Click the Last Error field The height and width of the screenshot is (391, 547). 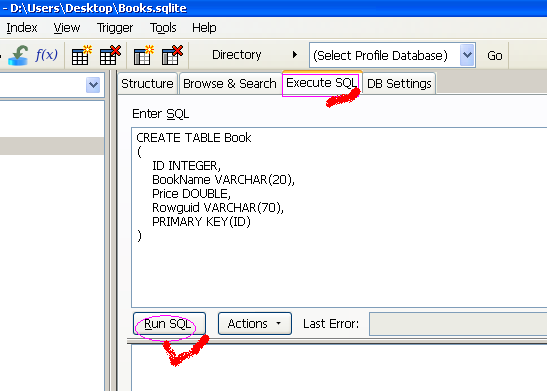458,324
